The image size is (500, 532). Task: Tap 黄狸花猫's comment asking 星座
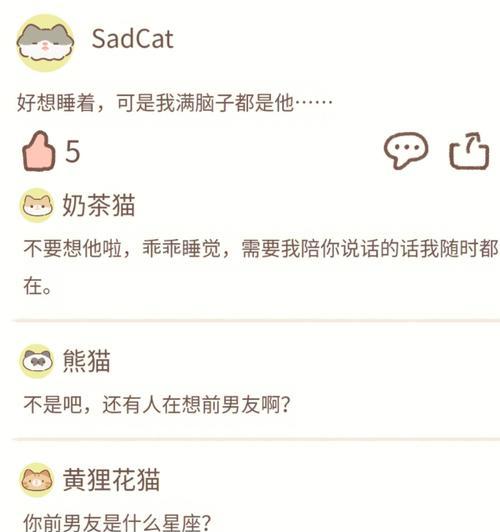(117, 522)
